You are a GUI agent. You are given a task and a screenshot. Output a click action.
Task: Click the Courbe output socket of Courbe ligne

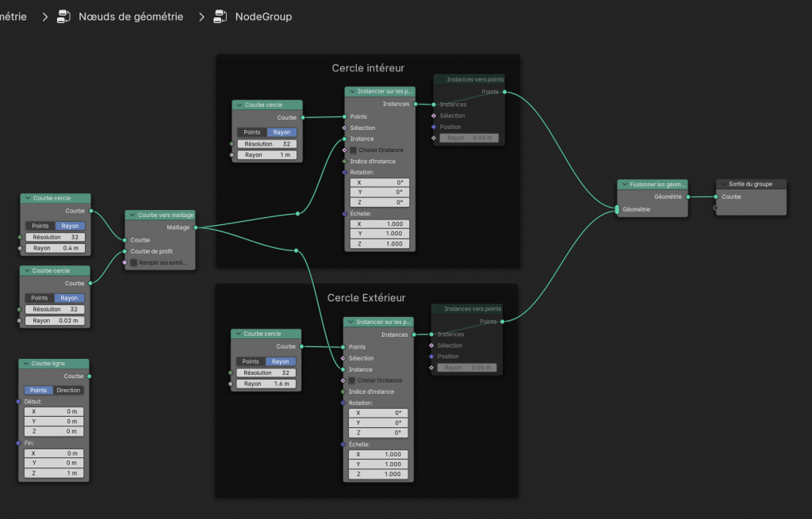click(x=90, y=376)
